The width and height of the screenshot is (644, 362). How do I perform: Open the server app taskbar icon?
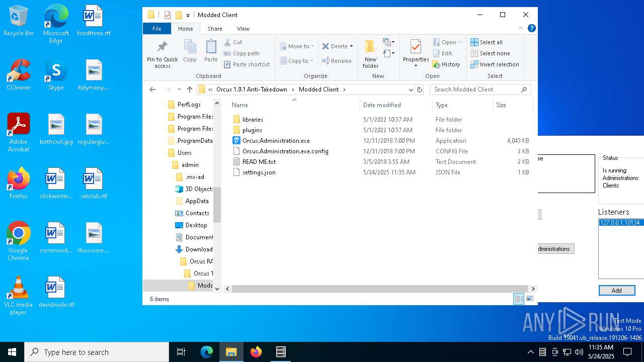tap(281, 352)
